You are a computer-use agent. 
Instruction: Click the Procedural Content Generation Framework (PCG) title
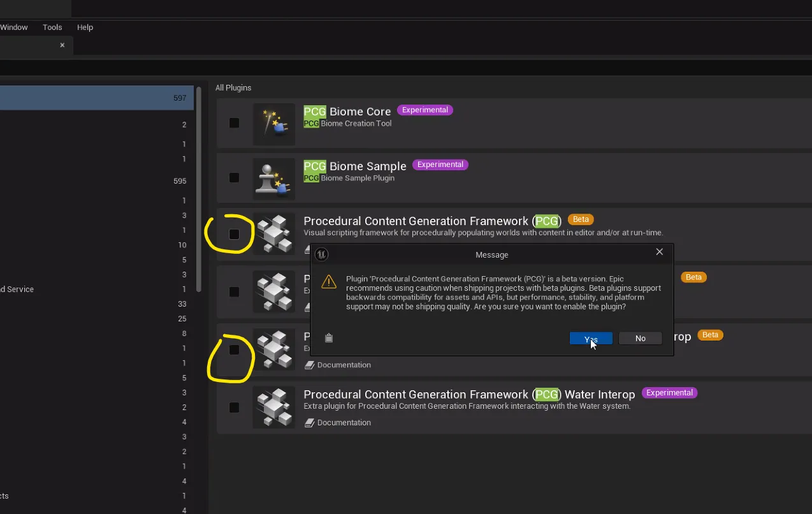coord(432,221)
